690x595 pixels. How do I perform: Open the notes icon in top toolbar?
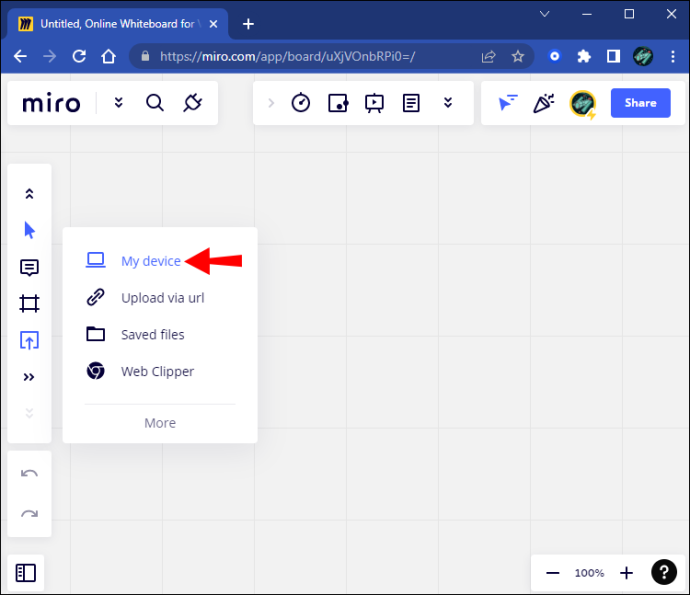411,103
